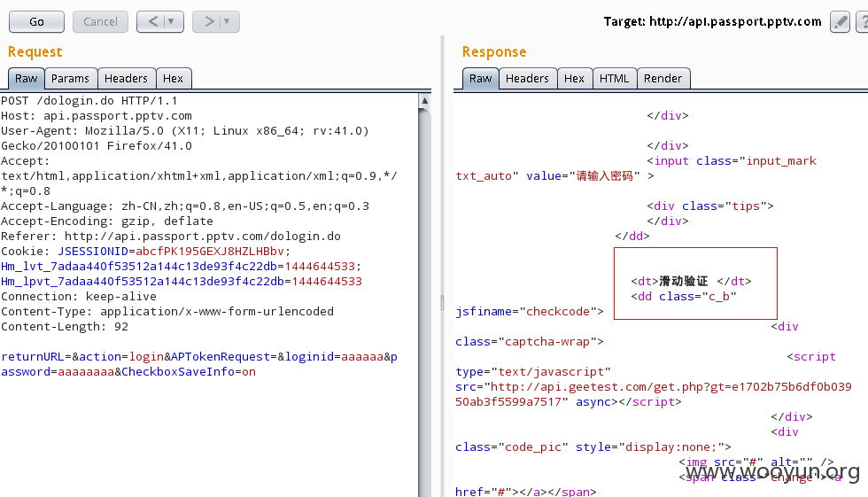Open the history dropdown beside forward arrow
This screenshot has width=868, height=497.
click(x=228, y=21)
